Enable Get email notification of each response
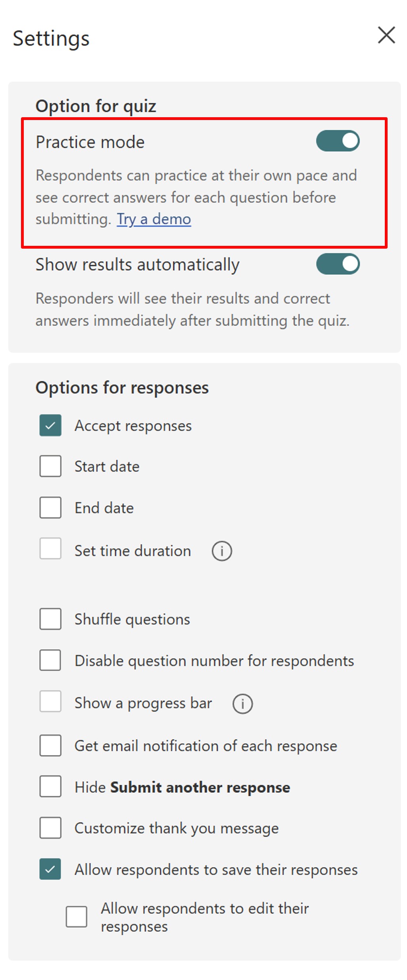Screen dimensions: 407x980 point(50,746)
